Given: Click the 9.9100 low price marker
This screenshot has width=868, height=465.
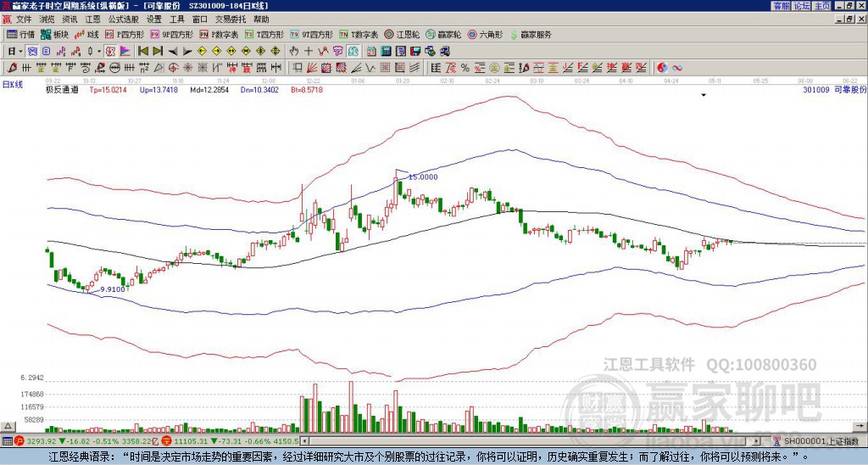Looking at the screenshot, I should point(113,289).
